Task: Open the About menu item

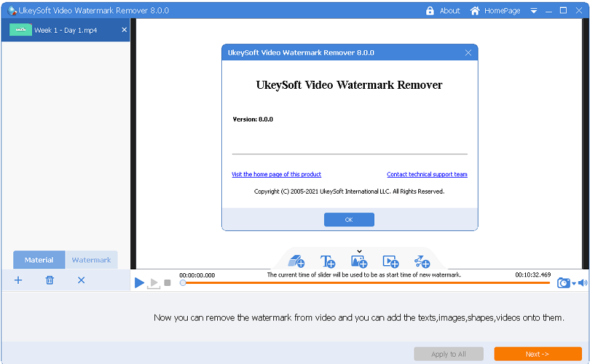Action: pos(450,11)
